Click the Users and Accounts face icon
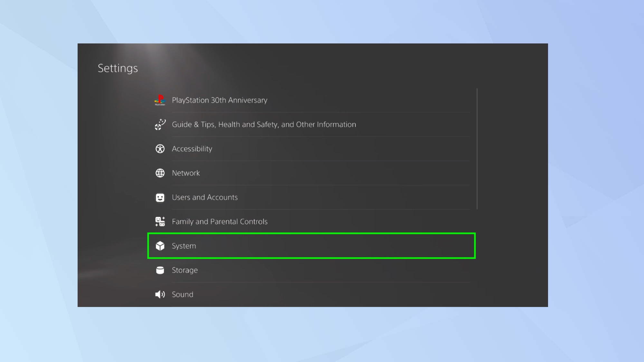Image resolution: width=644 pixels, height=362 pixels. pos(160,198)
